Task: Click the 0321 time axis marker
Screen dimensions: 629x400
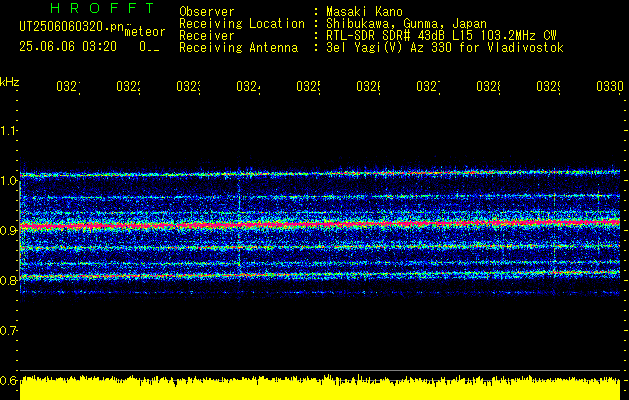Action: click(68, 86)
